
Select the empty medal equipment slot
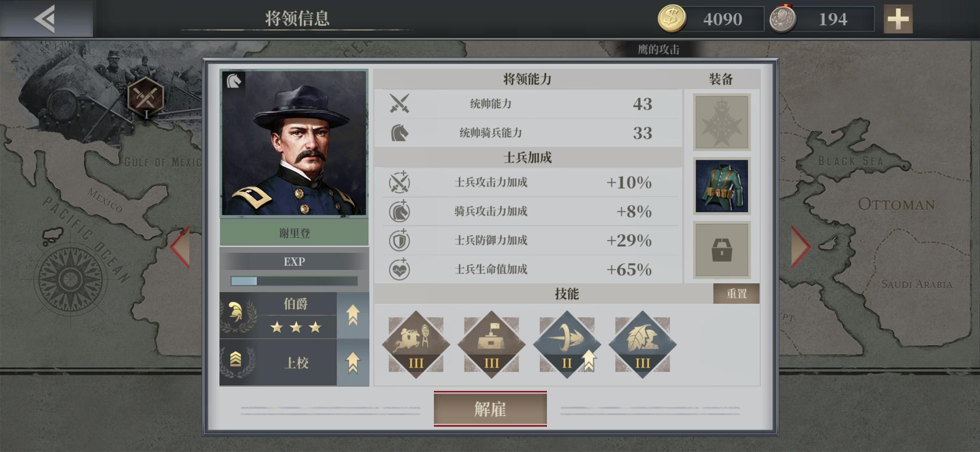point(722,122)
